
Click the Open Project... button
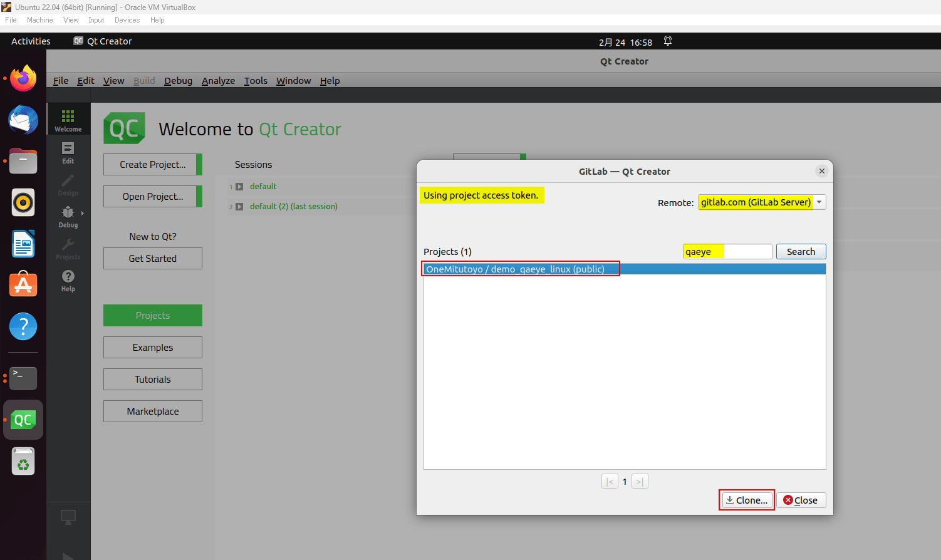tap(153, 196)
